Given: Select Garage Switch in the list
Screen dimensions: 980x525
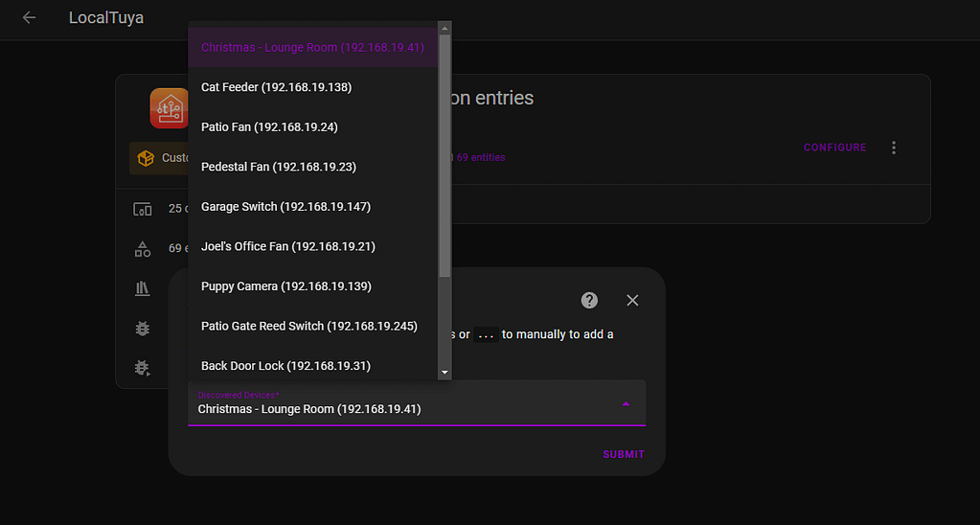Looking at the screenshot, I should (x=285, y=207).
